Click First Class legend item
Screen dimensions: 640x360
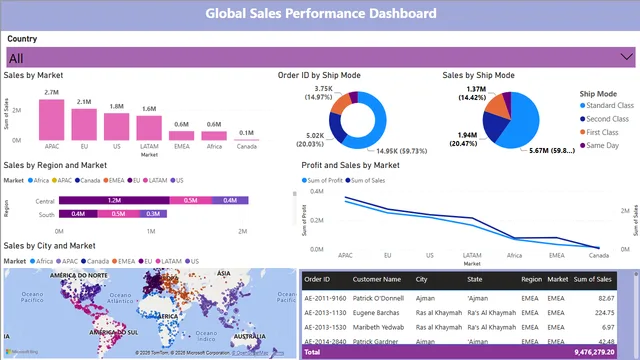tap(599, 132)
